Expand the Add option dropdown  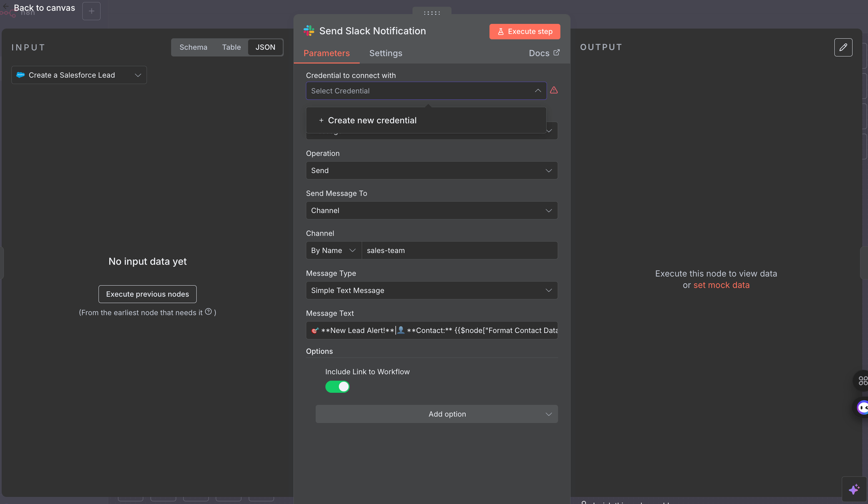click(x=437, y=414)
